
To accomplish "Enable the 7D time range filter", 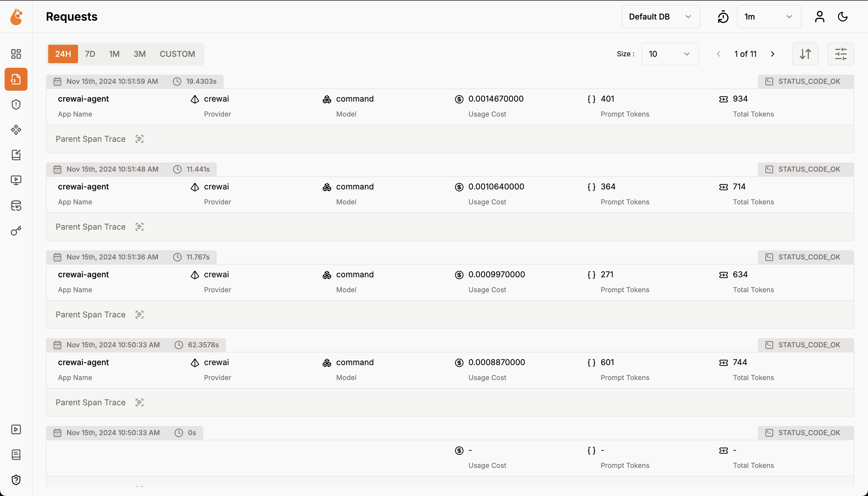I will point(90,54).
